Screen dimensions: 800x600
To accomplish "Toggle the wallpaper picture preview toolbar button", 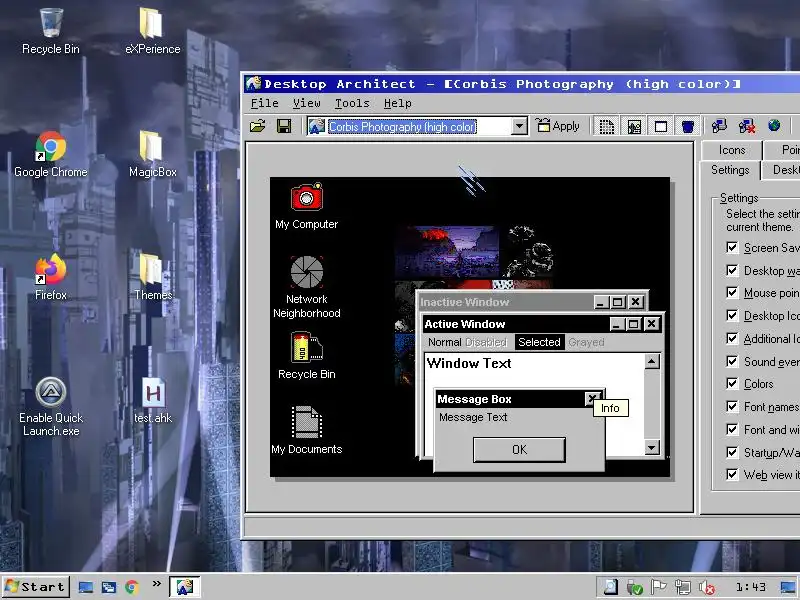I will coord(634,126).
